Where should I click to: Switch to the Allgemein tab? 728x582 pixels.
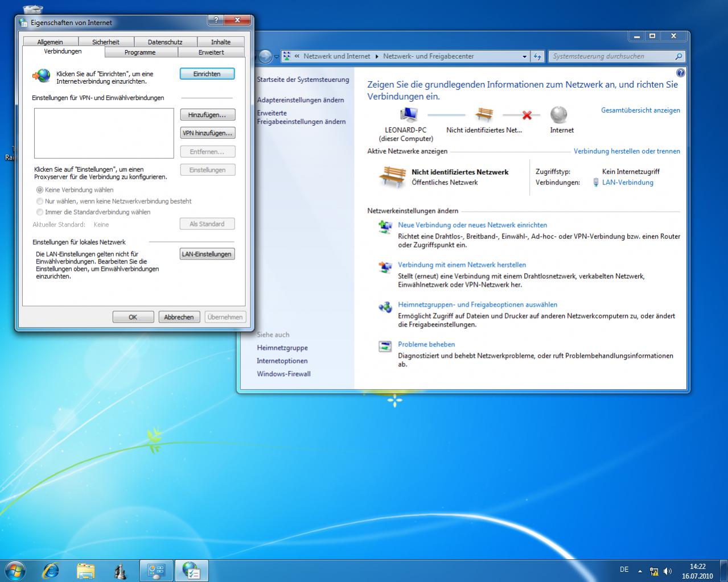[50, 42]
